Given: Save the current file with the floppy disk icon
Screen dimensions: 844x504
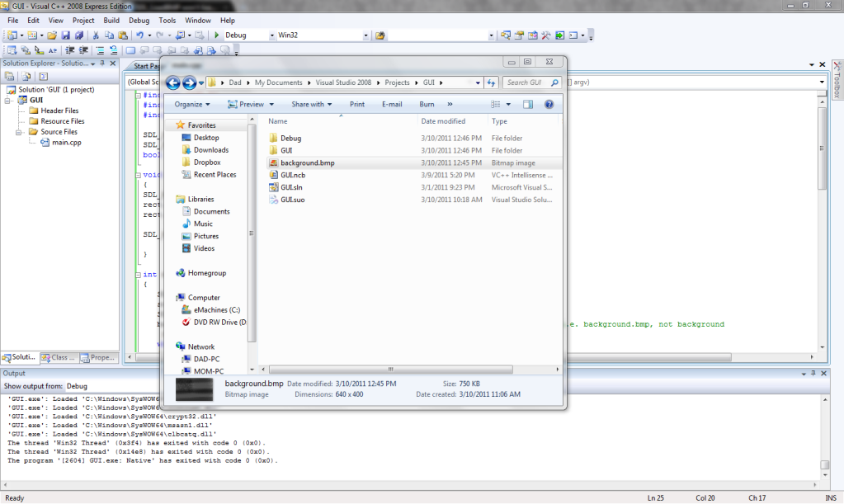Looking at the screenshot, I should click(x=66, y=35).
